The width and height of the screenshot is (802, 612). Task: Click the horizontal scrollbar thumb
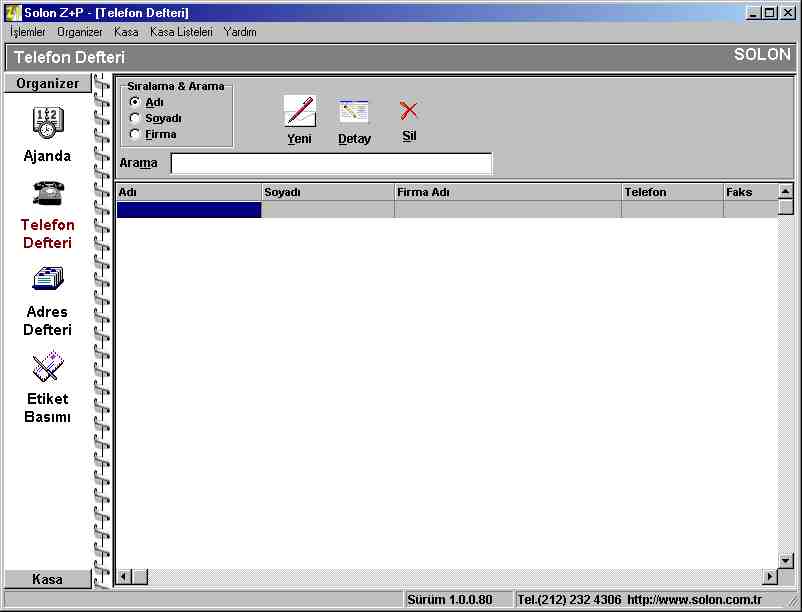pos(140,577)
